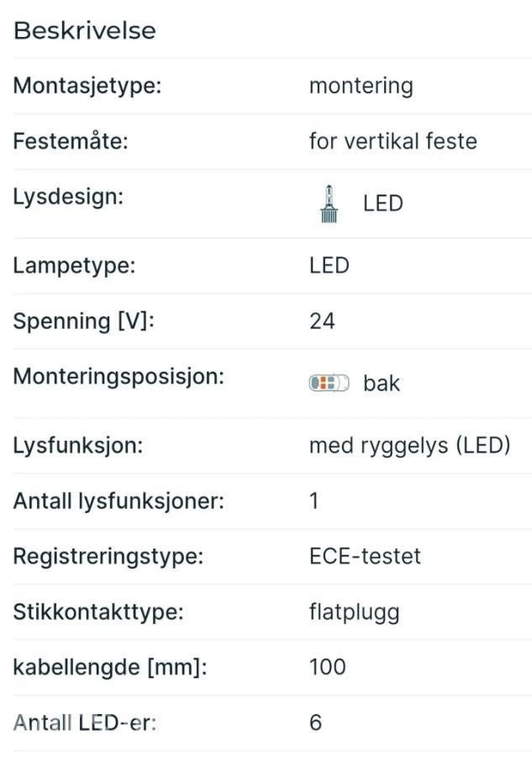Select the 'montering' value text
The image size is (532, 757).
[361, 86]
